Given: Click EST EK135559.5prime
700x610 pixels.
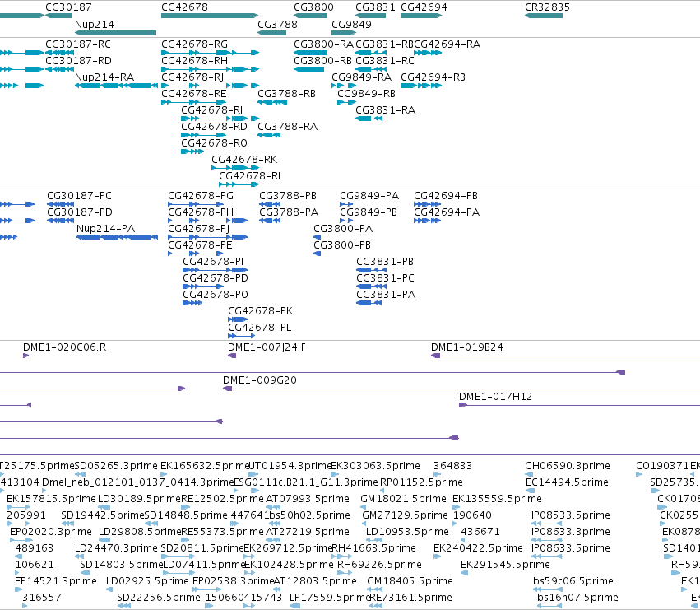Looking at the screenshot, I should pyautogui.click(x=498, y=499).
